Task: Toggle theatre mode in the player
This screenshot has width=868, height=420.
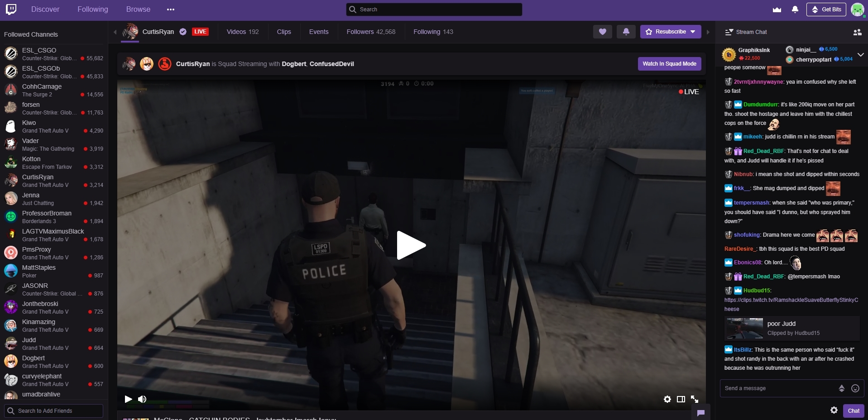Action: pos(681,399)
